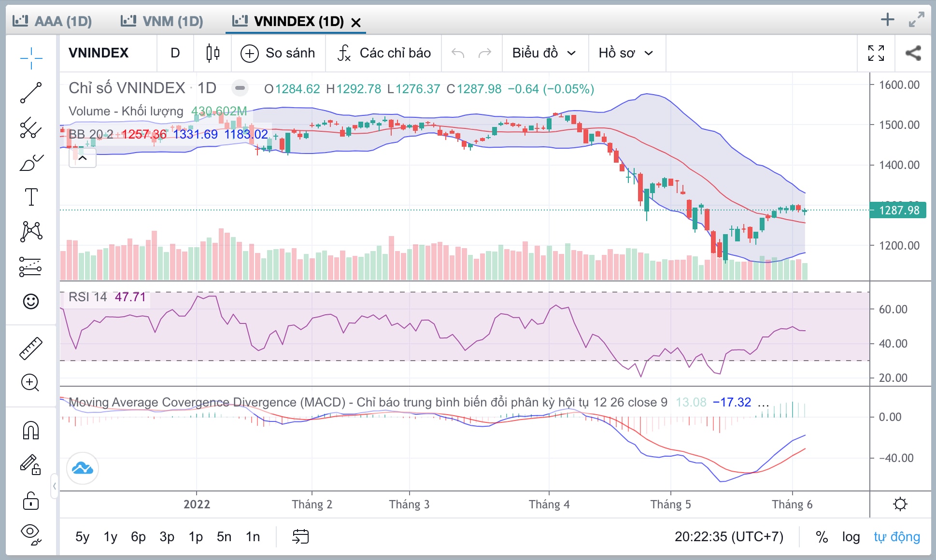Click the 2022 time axis label
Screen dimensions: 936x560
coord(197,504)
